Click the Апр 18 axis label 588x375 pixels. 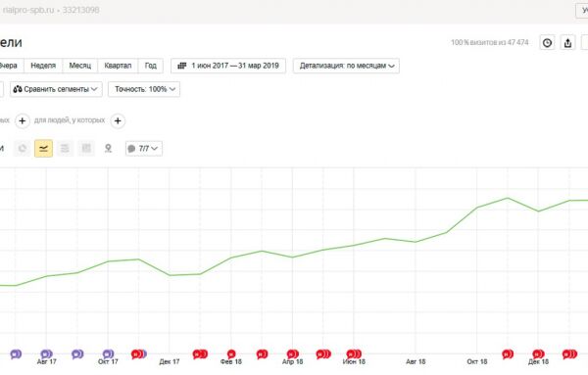pyautogui.click(x=292, y=362)
